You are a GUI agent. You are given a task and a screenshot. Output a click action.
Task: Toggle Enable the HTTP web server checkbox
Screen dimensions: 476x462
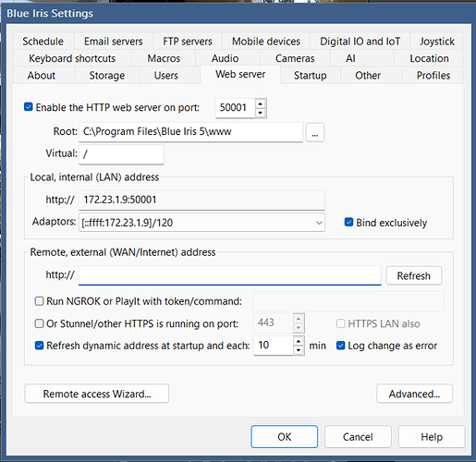[x=29, y=107]
